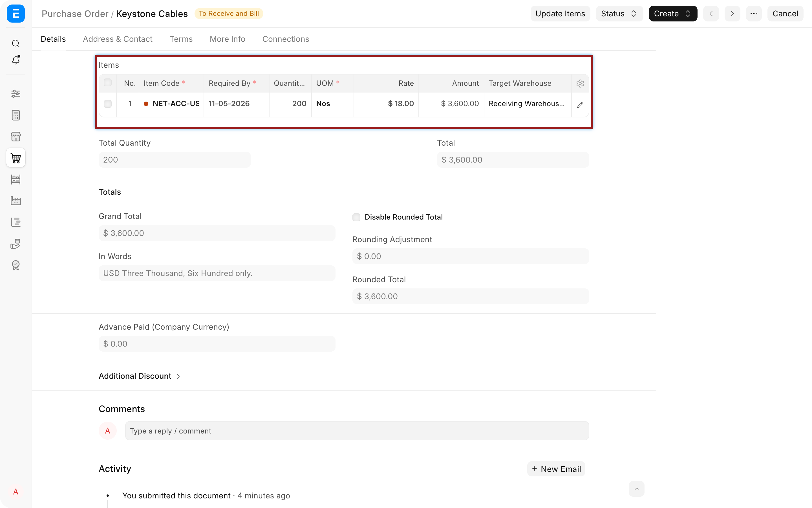Open the Create dropdown

[673, 14]
